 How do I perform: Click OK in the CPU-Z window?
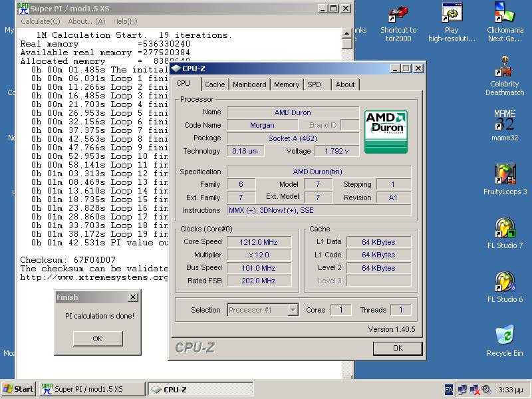pyautogui.click(x=398, y=348)
